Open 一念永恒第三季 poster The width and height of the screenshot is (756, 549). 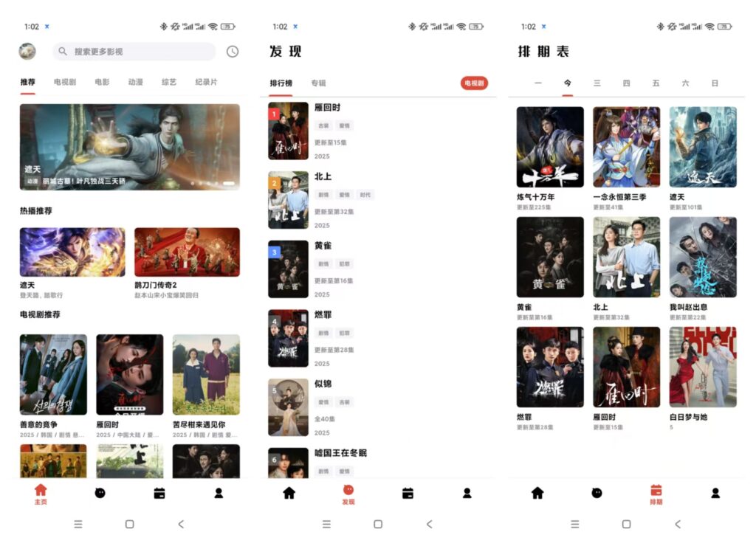pyautogui.click(x=626, y=147)
